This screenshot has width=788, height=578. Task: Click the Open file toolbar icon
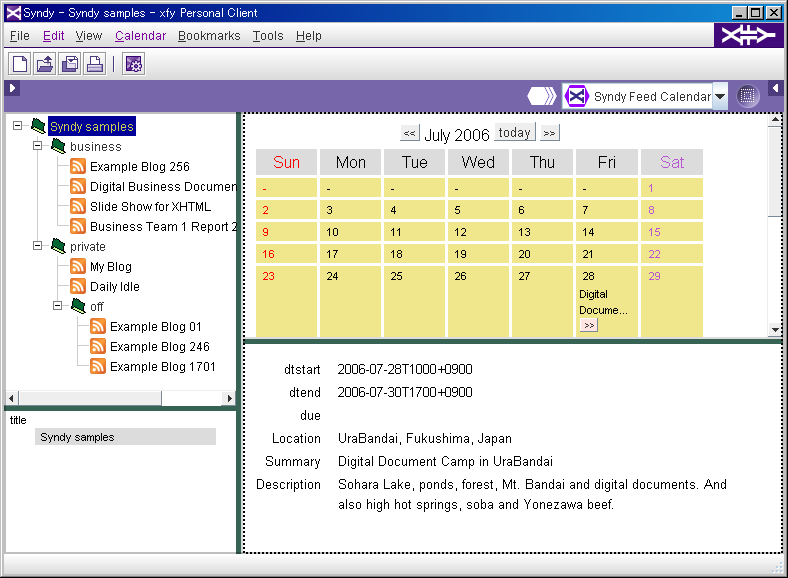[x=45, y=64]
